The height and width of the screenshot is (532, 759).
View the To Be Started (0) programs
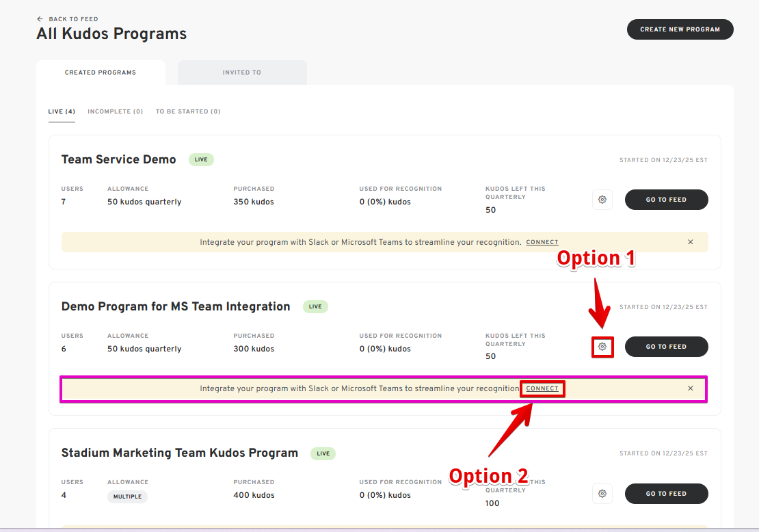point(188,111)
